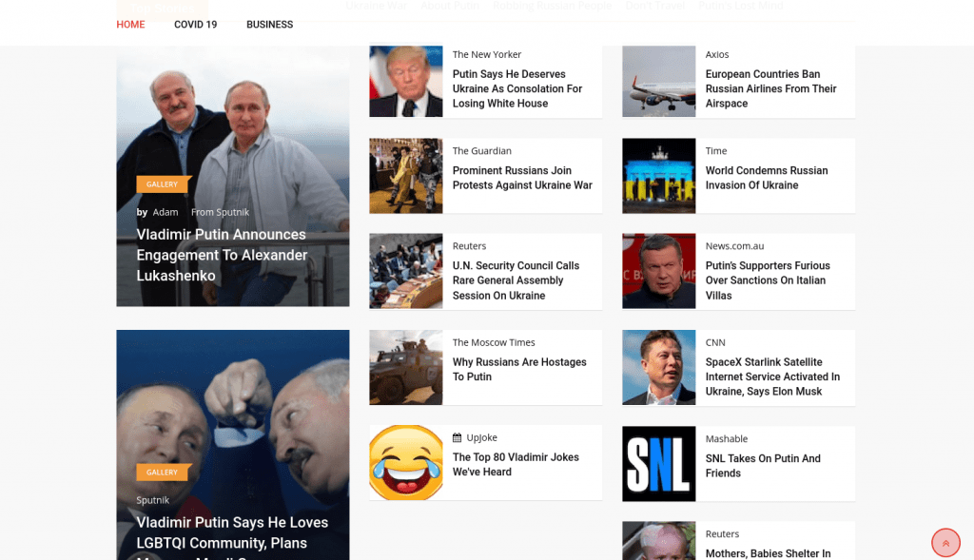The height and width of the screenshot is (560, 974).
Task: Open 'European Countries Ban Russian Airlines' article
Action: pos(770,88)
